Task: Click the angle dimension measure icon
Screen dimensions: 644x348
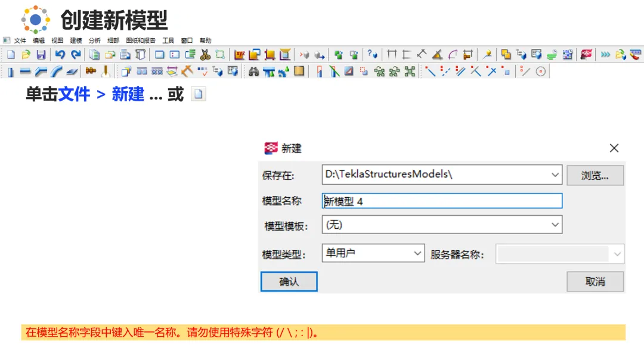Action: pyautogui.click(x=438, y=55)
